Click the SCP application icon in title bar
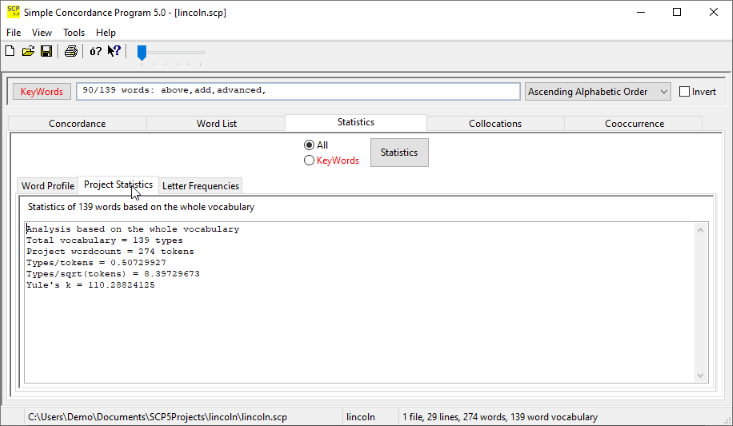The width and height of the screenshot is (733, 426). pyautogui.click(x=12, y=12)
